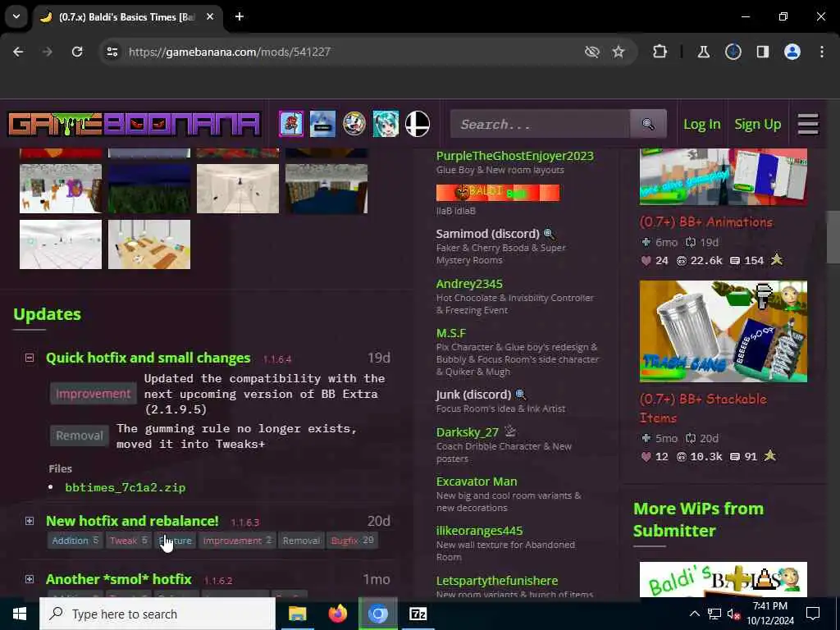Launch Firefox from the taskbar
This screenshot has height=630, width=840.
[x=337, y=614]
